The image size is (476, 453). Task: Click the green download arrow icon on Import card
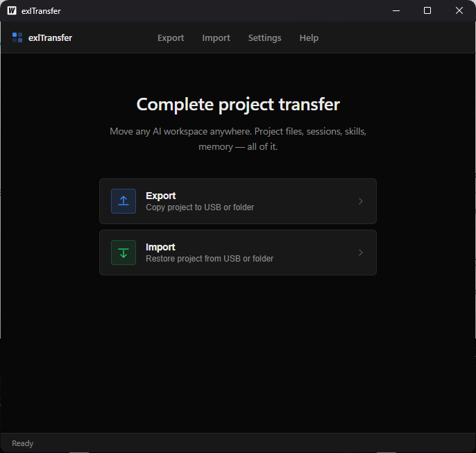pos(124,253)
